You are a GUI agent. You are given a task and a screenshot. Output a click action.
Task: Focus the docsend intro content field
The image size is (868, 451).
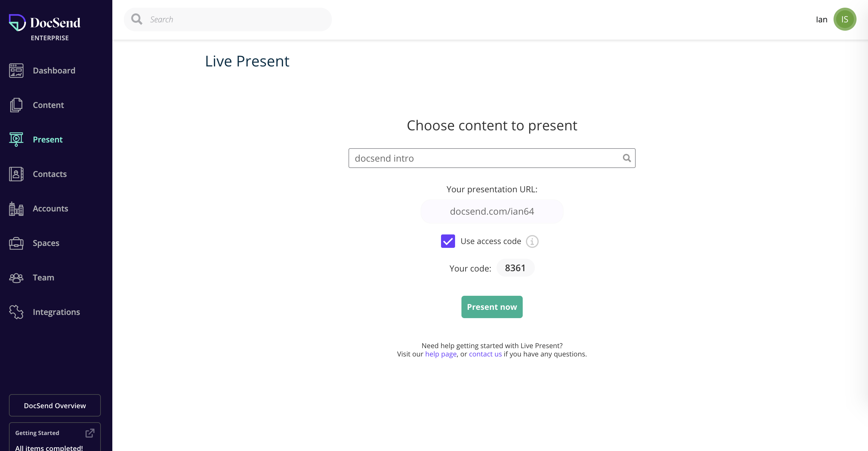492,158
